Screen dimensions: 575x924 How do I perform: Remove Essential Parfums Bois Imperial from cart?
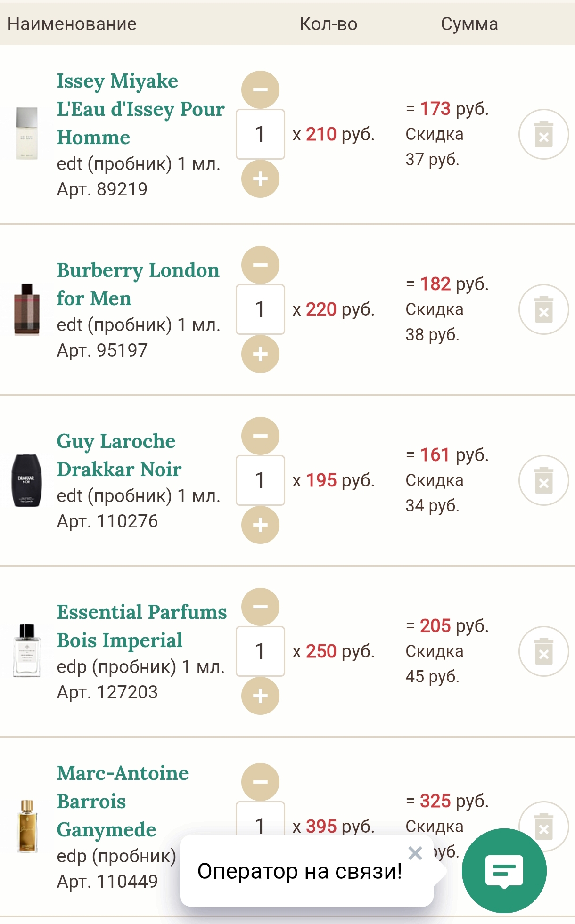click(x=543, y=651)
